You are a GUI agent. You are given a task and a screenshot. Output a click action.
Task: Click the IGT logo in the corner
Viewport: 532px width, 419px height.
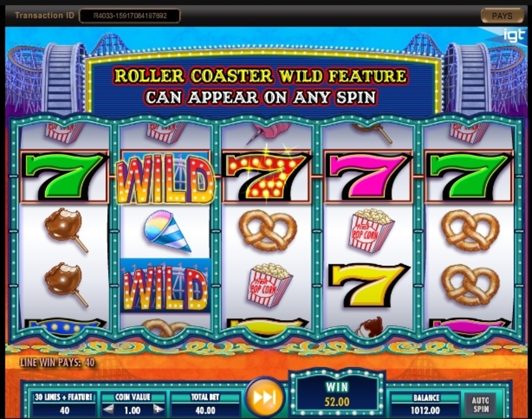point(514,36)
